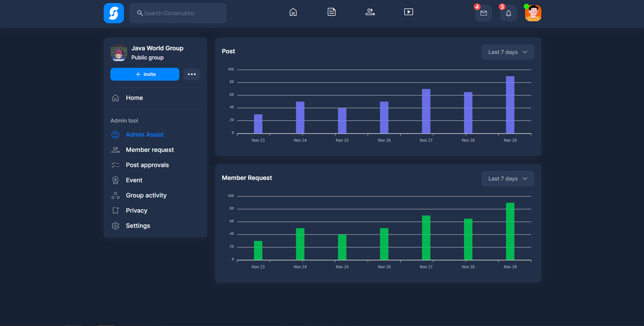
Task: Open the home icon in top navigation
Action: click(293, 12)
